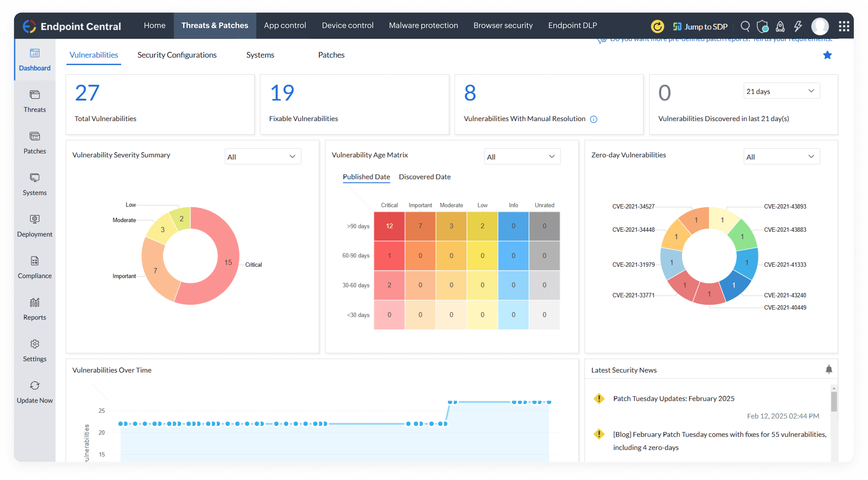Click the search magnifier icon
The height and width of the screenshot is (480, 868).
[745, 26]
